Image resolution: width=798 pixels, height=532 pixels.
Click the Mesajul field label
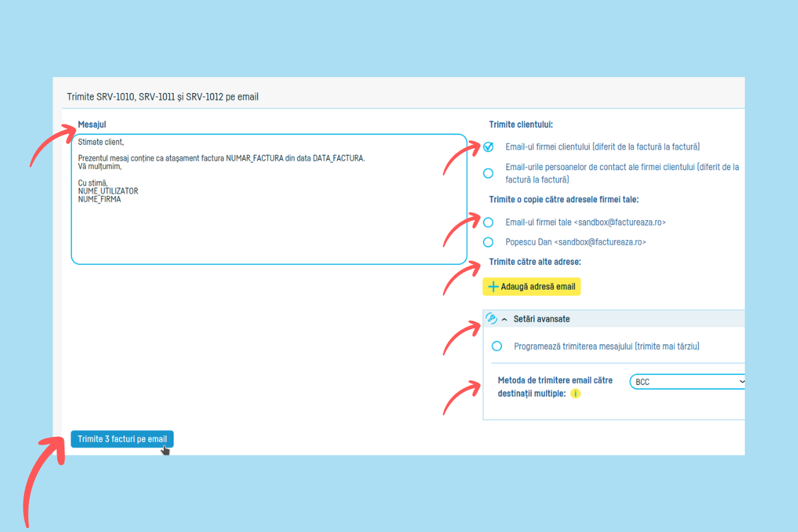pyautogui.click(x=92, y=124)
